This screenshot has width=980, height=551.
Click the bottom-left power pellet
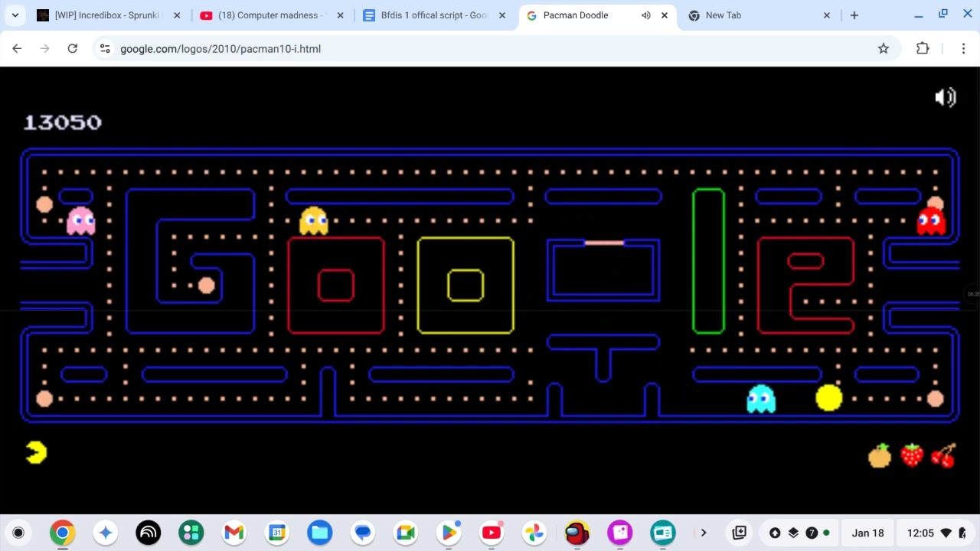[x=44, y=399]
